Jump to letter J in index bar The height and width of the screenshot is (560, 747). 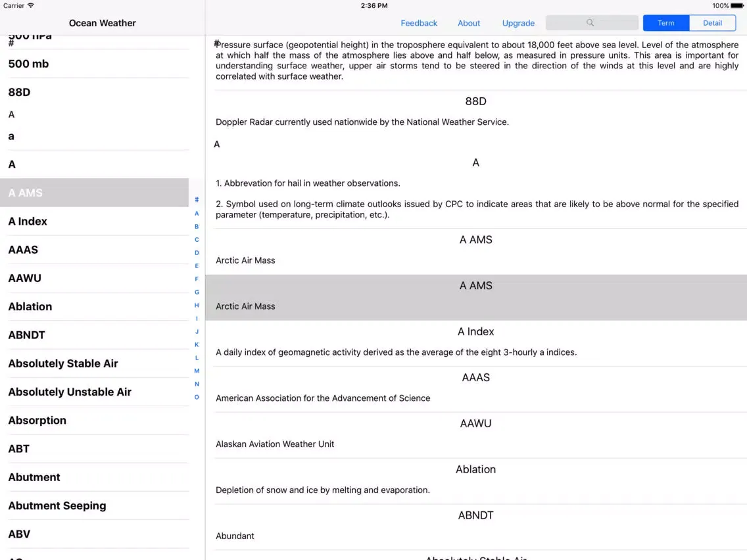[x=197, y=331]
